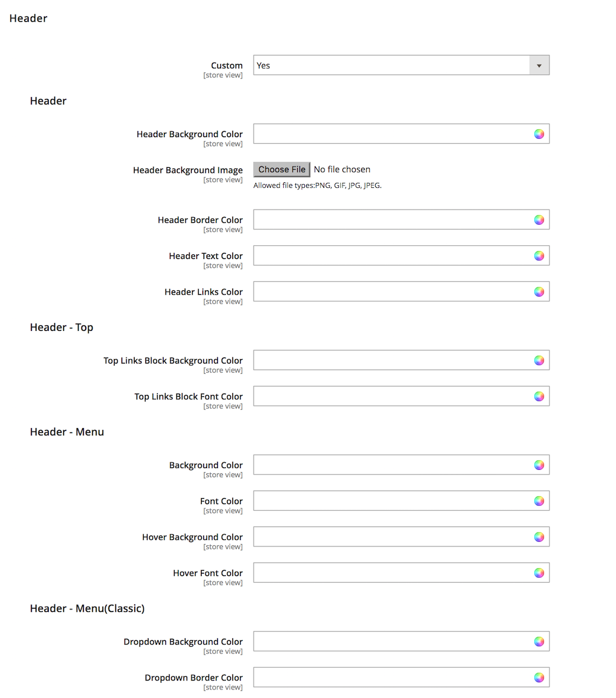Image resolution: width=616 pixels, height=698 pixels.
Task: Click Choose File for Header Background Image
Action: (281, 170)
